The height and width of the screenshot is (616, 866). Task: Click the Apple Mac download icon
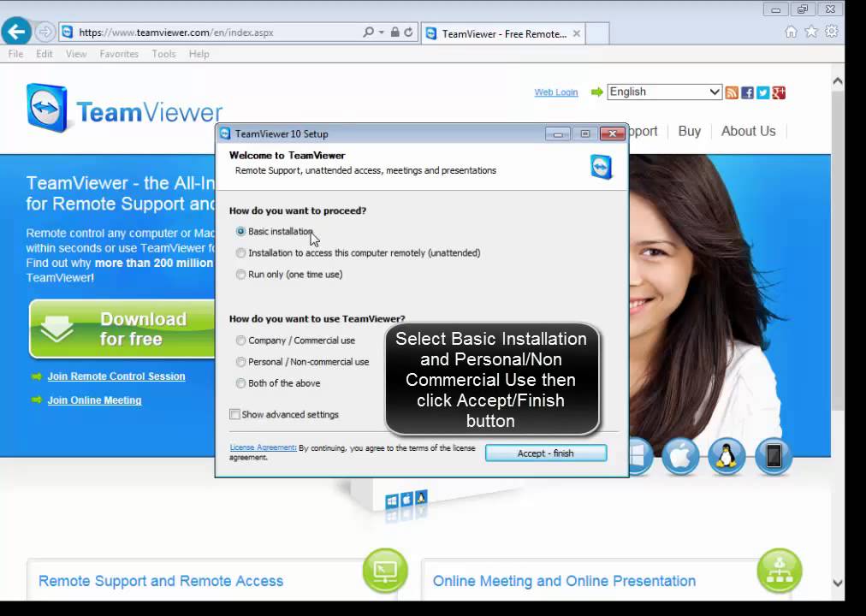tap(679, 457)
